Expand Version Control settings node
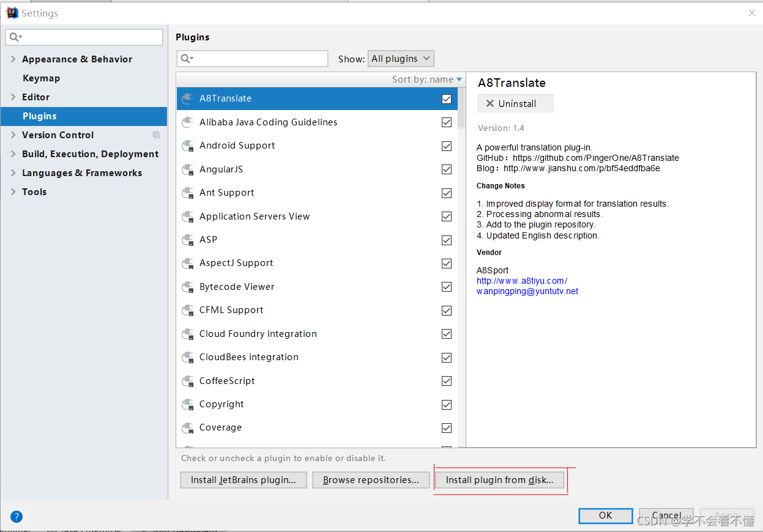 13,135
